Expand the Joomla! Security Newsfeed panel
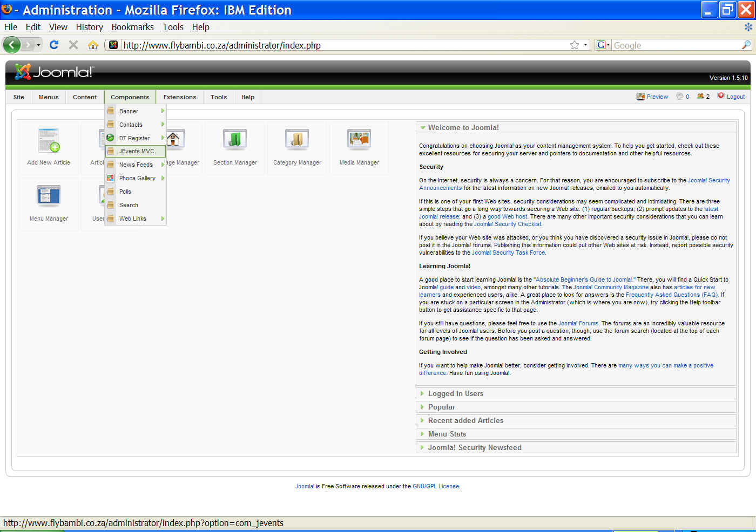The height and width of the screenshot is (532, 756). (x=474, y=447)
